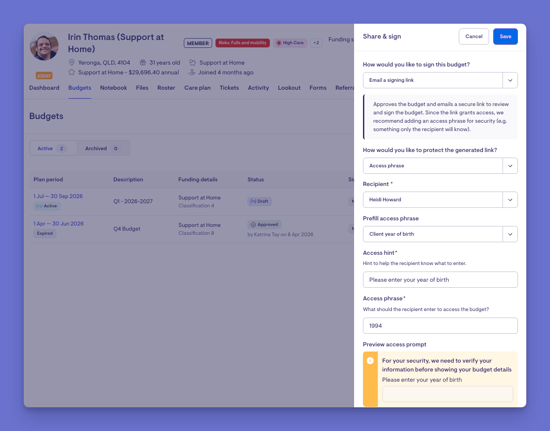Click the birthday cake icon beside age

(x=143, y=62)
